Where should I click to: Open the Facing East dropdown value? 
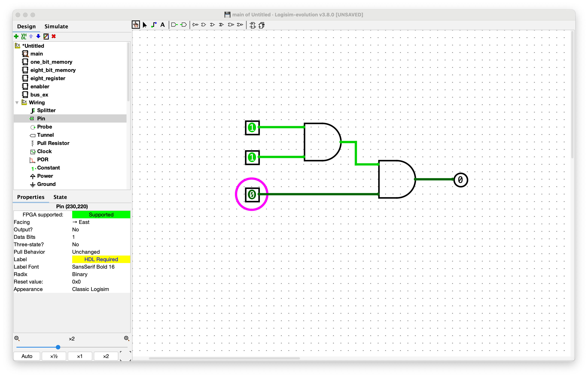101,222
